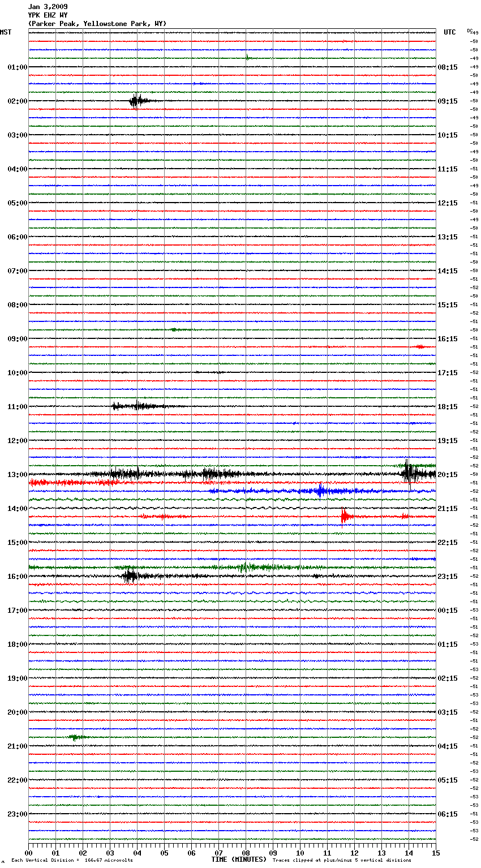This screenshot has height=868, width=481.
Task: Select the 20:00 MST time label
Action: [x=18, y=712]
